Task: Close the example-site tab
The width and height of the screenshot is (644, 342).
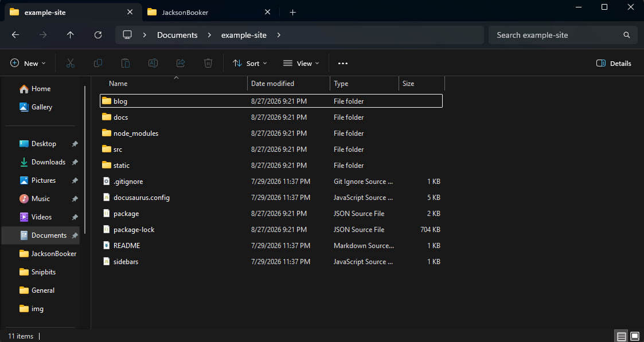Action: tap(130, 12)
